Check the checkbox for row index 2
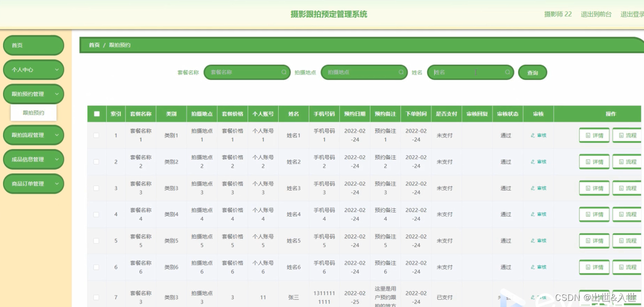Viewport: 644px width, 307px height. pos(97,162)
